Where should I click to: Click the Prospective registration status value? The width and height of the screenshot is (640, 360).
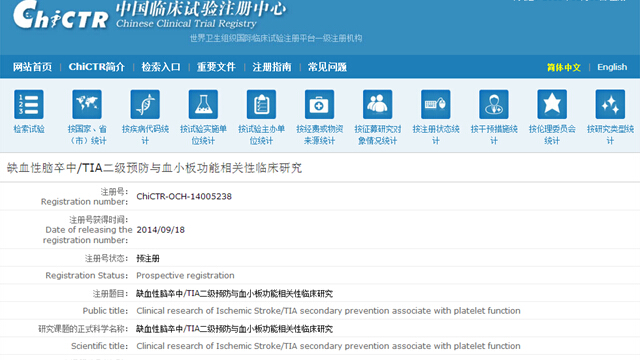pos(185,276)
